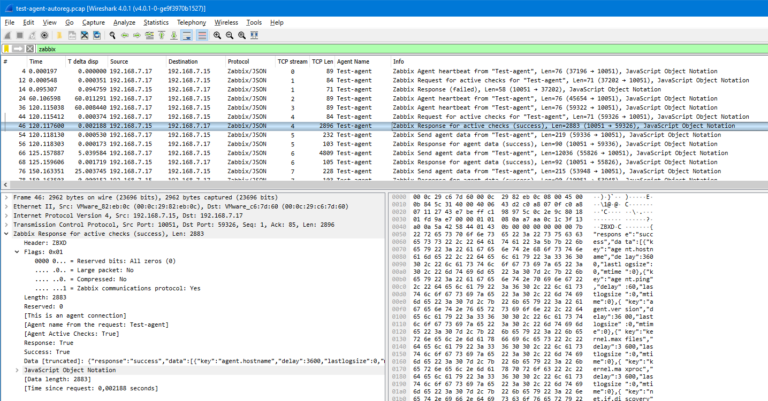Expand Transmission Control Protocol node

click(x=6, y=225)
